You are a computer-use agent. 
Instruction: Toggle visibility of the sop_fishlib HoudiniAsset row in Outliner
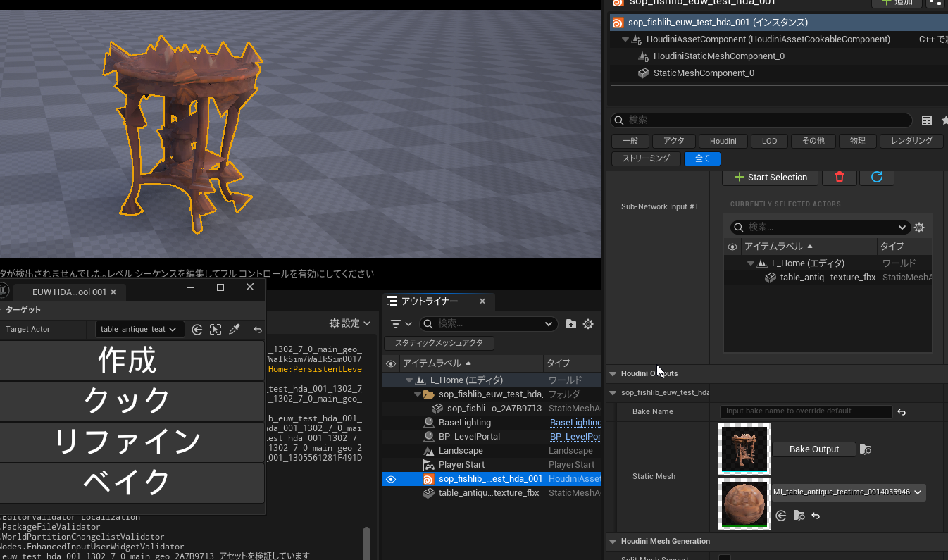point(392,479)
